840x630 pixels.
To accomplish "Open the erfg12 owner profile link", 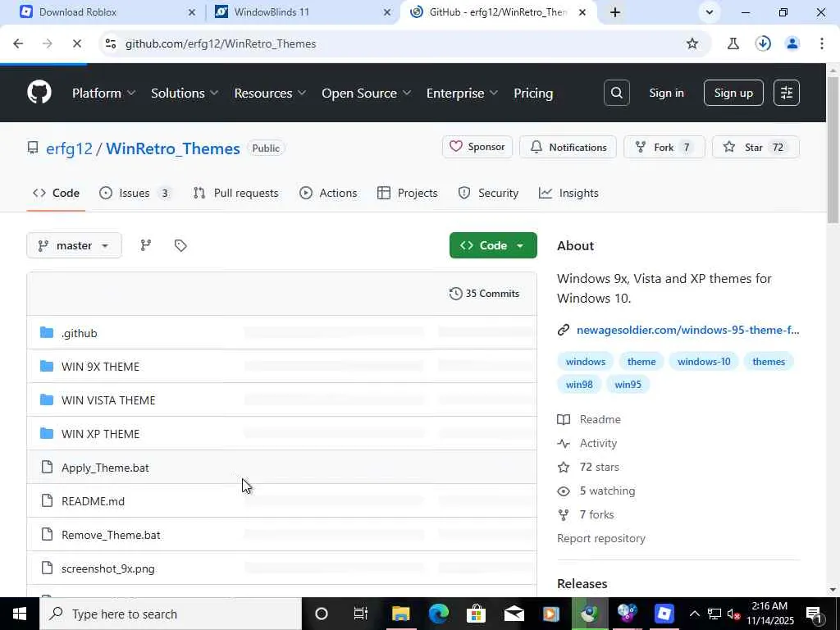I will [x=69, y=148].
